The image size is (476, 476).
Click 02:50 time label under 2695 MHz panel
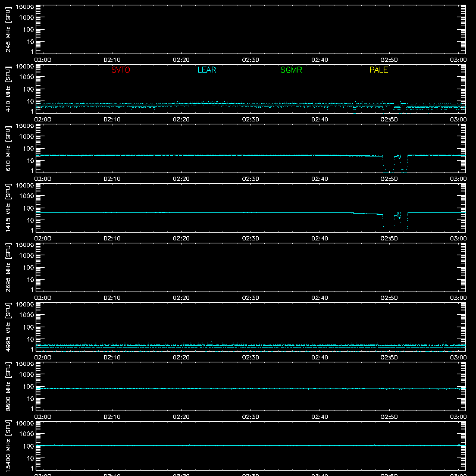pyautogui.click(x=389, y=298)
